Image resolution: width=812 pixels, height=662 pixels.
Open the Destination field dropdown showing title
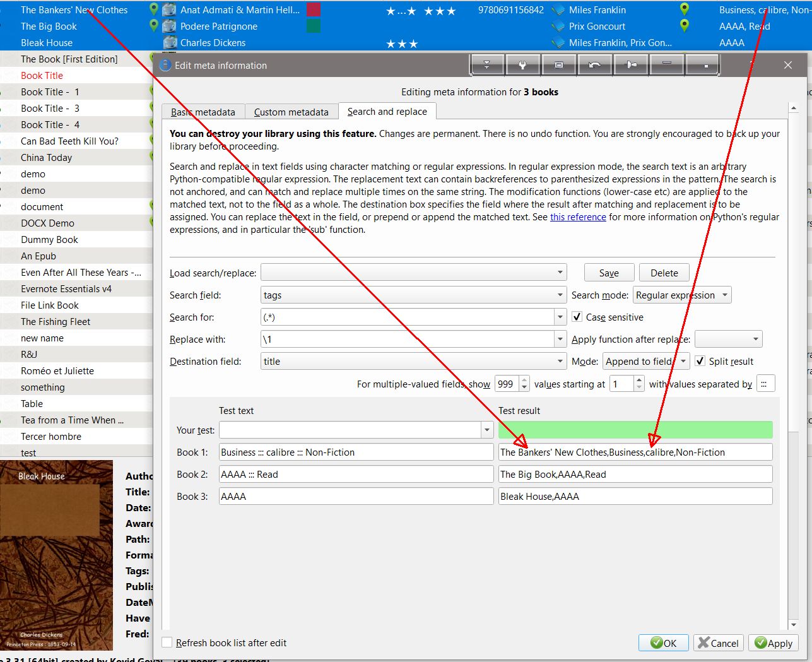pyautogui.click(x=414, y=361)
